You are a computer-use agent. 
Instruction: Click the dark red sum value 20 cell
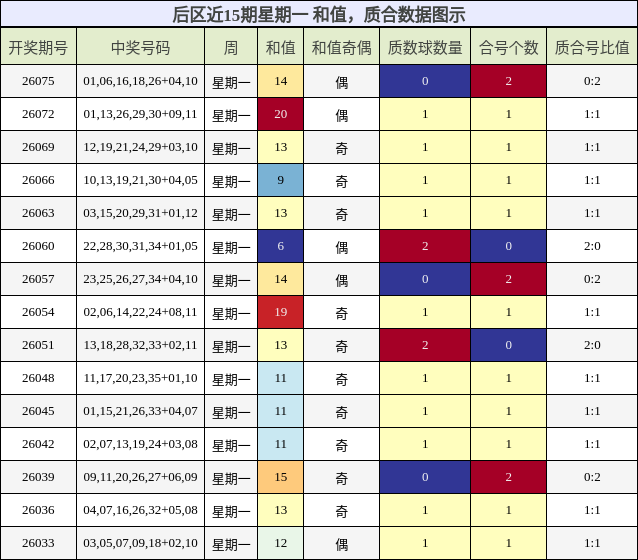click(x=280, y=114)
